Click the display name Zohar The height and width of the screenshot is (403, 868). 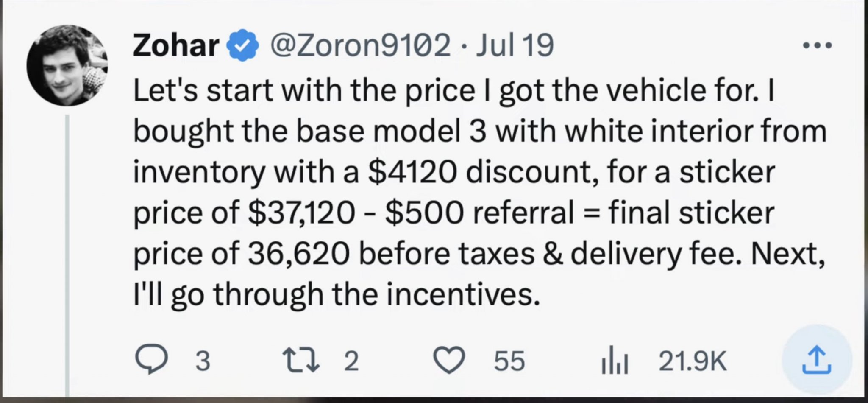click(x=175, y=45)
